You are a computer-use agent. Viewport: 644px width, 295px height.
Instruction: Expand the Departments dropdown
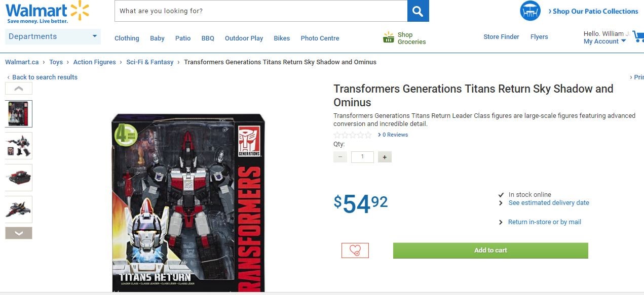[53, 36]
